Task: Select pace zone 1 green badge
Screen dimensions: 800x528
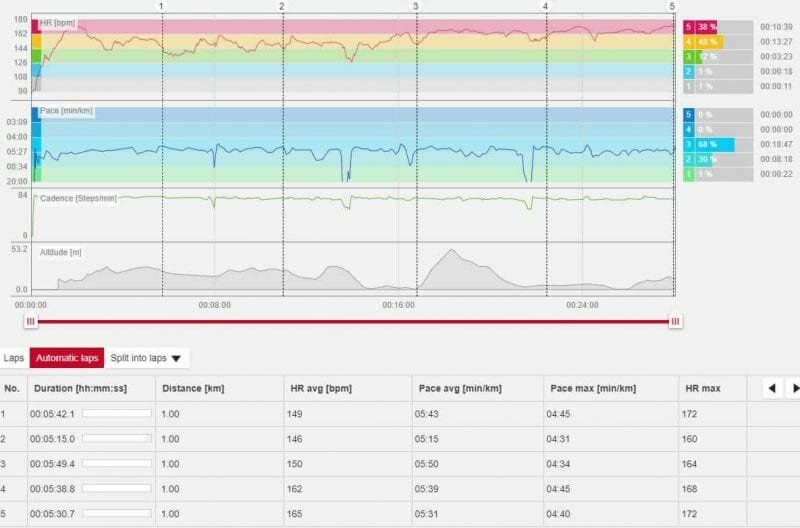Action: click(x=688, y=175)
